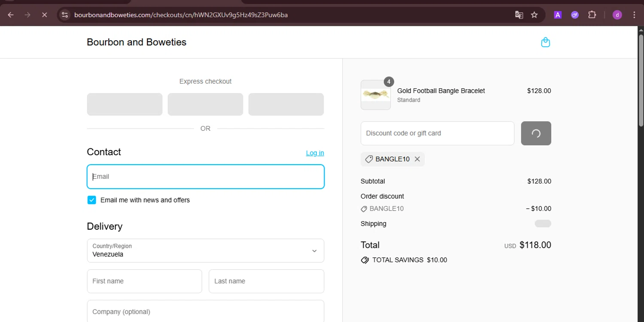Click the Express checkout heading

[205, 81]
